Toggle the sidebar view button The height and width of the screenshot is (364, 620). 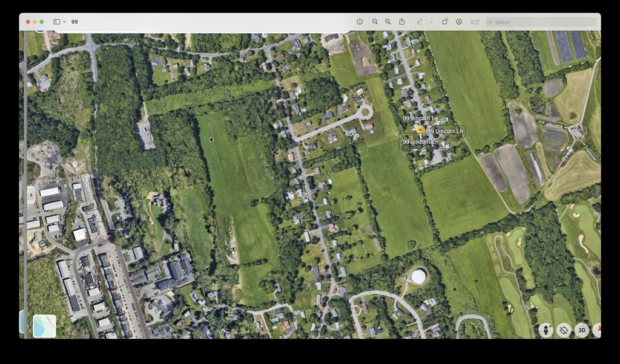tap(56, 22)
